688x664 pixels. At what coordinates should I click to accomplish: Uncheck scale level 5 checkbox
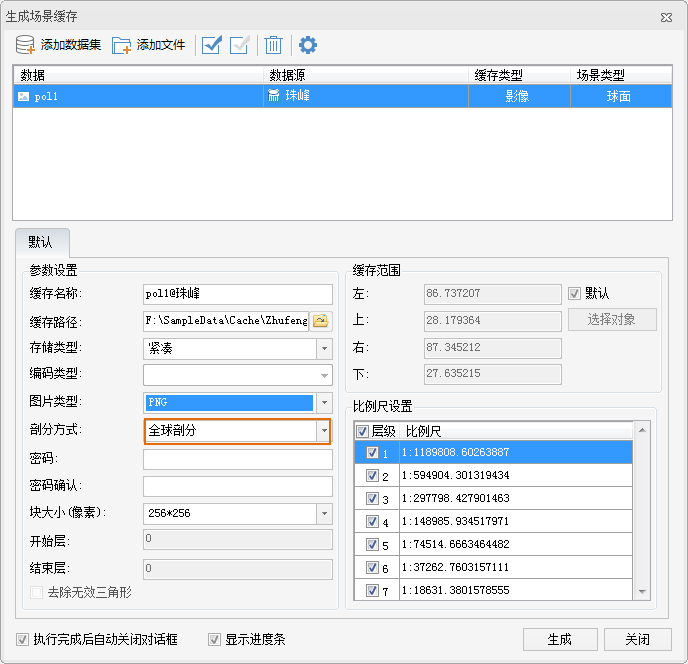click(372, 544)
